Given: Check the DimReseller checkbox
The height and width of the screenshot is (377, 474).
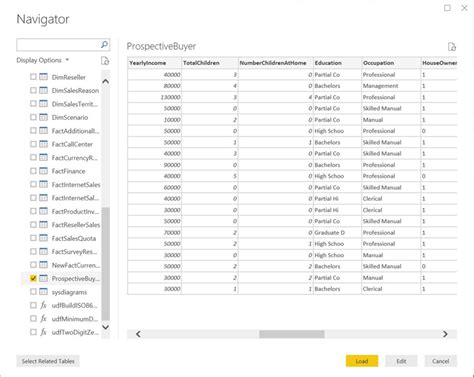Looking at the screenshot, I should [33, 77].
